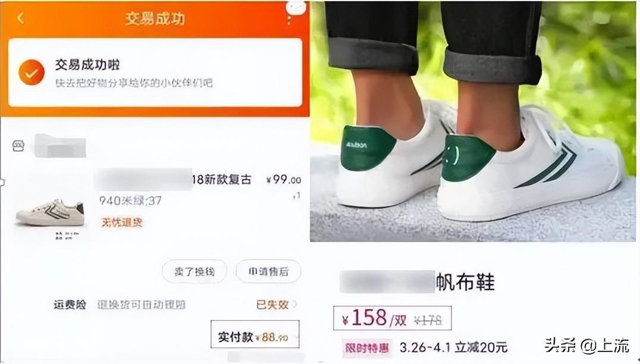The height and width of the screenshot is (364, 640).
Task: Click the orange success checkmark icon
Action: [32, 73]
